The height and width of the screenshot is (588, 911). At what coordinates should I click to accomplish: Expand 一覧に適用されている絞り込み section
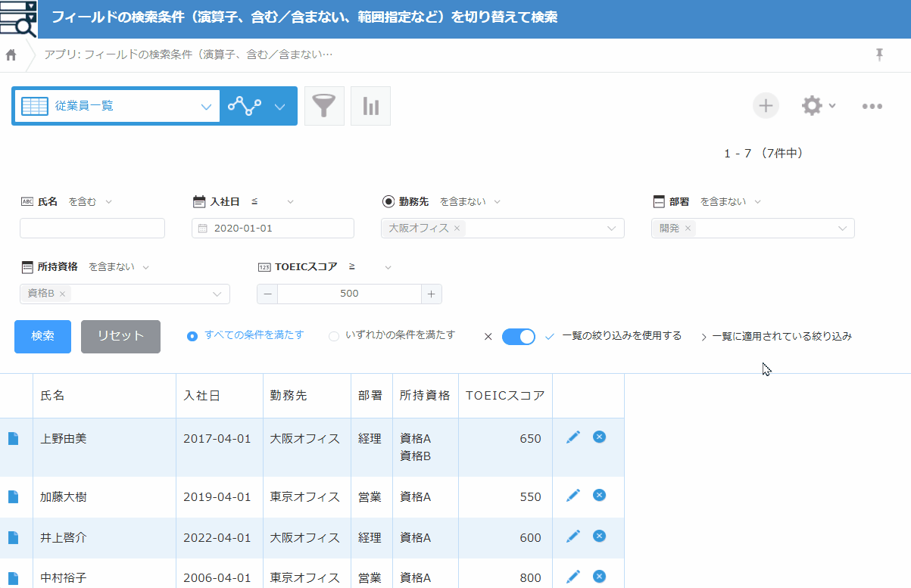point(776,337)
